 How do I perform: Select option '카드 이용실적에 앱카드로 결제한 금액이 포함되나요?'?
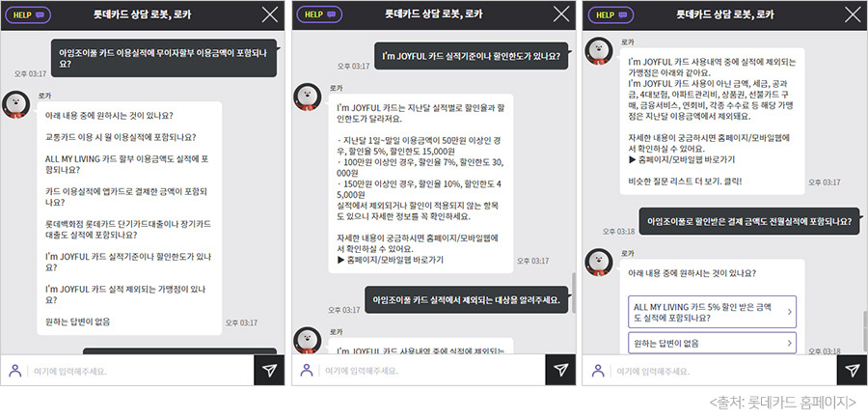pos(126,197)
